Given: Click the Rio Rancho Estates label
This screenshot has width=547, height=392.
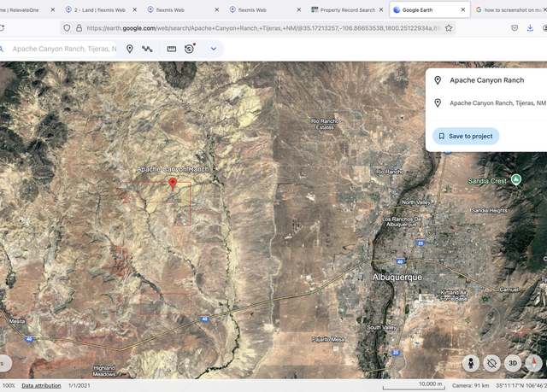Looking at the screenshot, I should click(x=325, y=124).
